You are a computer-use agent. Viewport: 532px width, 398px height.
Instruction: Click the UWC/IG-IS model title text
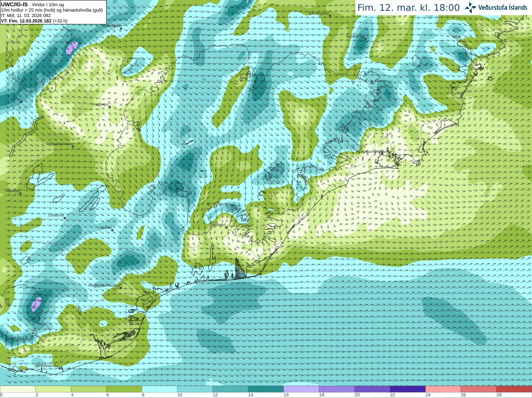click(x=14, y=4)
